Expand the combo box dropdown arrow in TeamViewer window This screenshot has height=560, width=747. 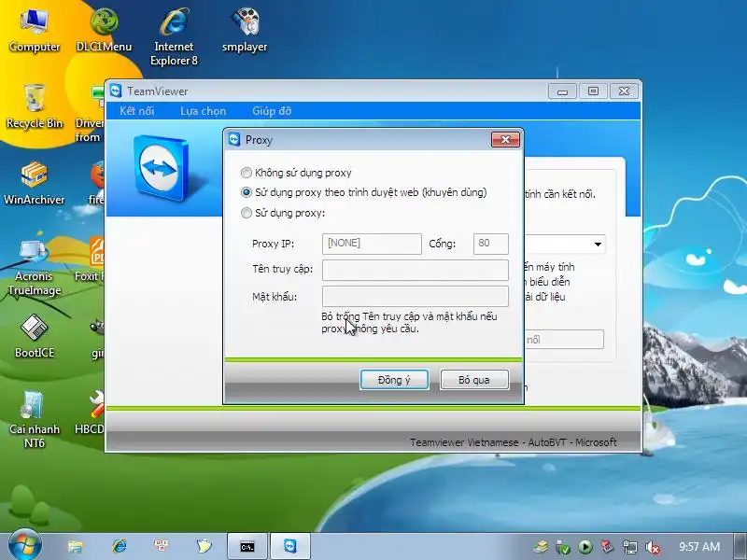tap(598, 245)
